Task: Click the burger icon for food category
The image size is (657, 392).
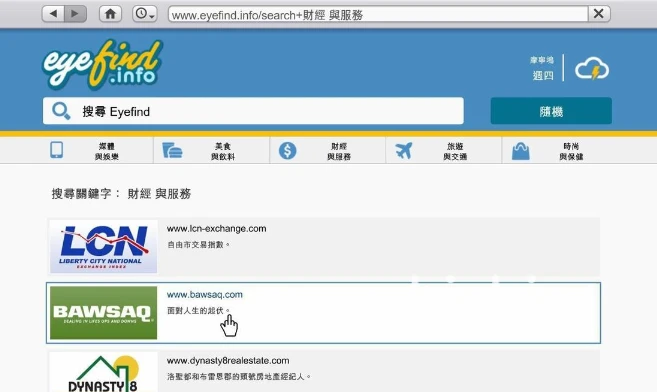Action: click(172, 150)
